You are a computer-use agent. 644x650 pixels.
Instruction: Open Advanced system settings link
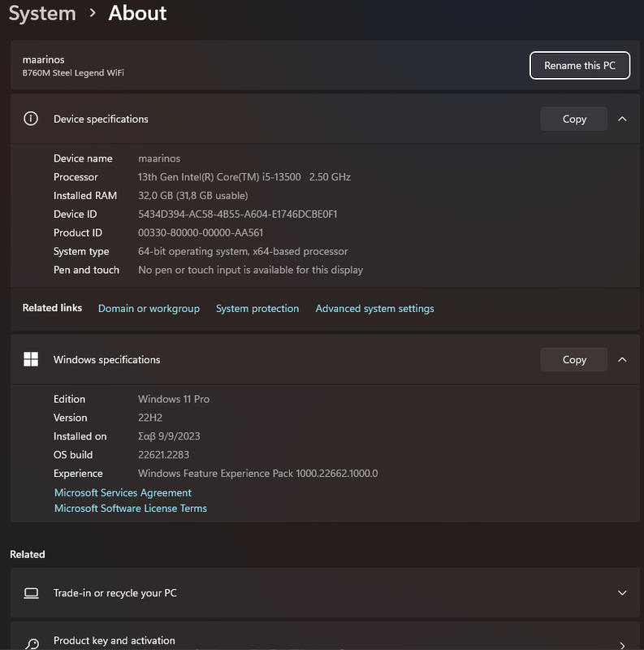374,309
